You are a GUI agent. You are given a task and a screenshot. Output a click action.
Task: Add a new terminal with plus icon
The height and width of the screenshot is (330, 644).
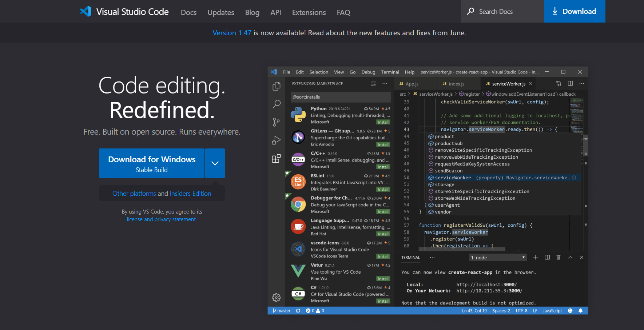click(536, 257)
